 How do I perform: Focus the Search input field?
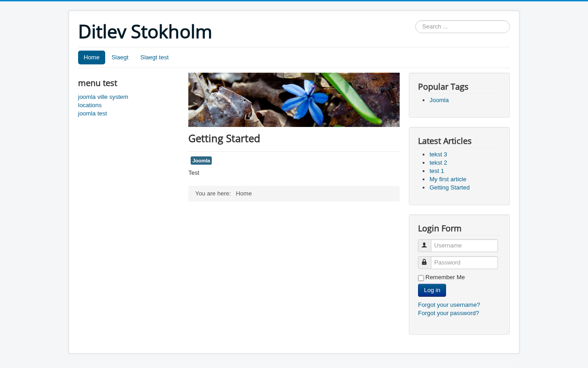[462, 27]
